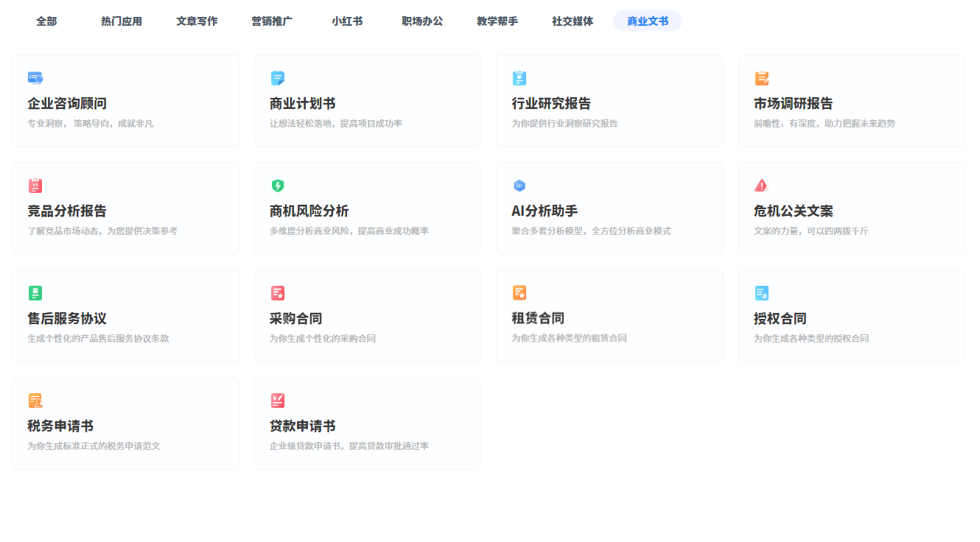Open the 市场调研报告 title
Viewport: 980px width, 542px height.
(x=794, y=104)
